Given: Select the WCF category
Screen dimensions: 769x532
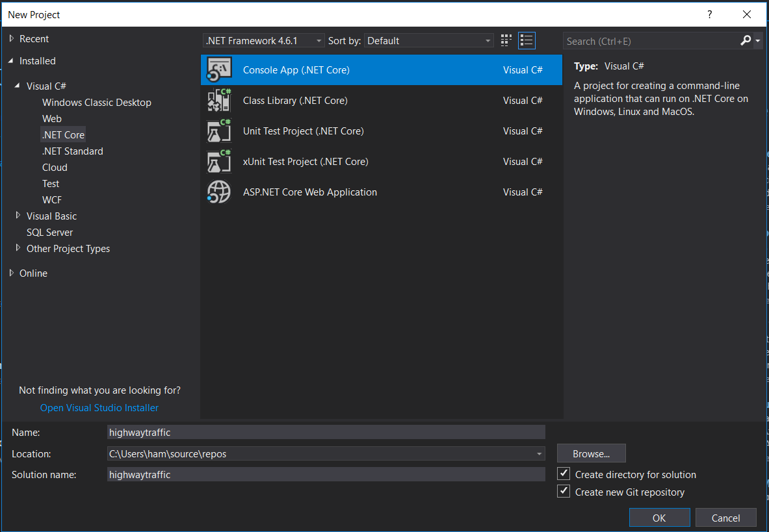Looking at the screenshot, I should (51, 199).
